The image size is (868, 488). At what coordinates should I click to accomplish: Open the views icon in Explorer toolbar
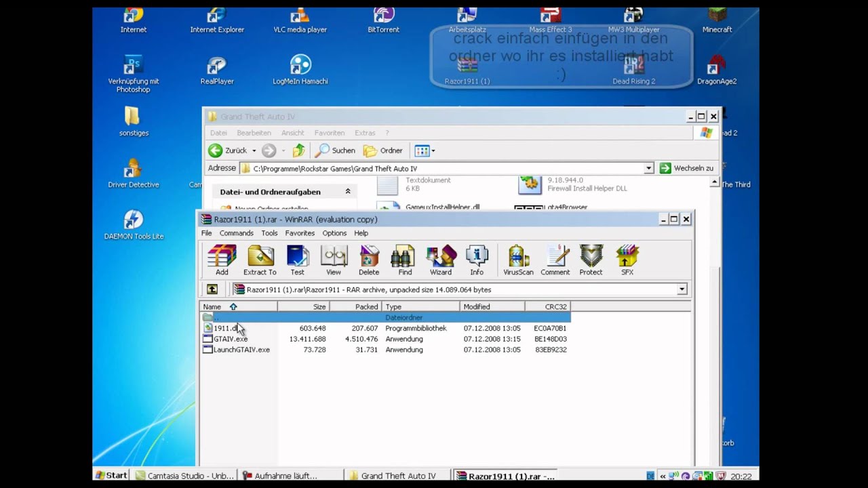click(422, 150)
